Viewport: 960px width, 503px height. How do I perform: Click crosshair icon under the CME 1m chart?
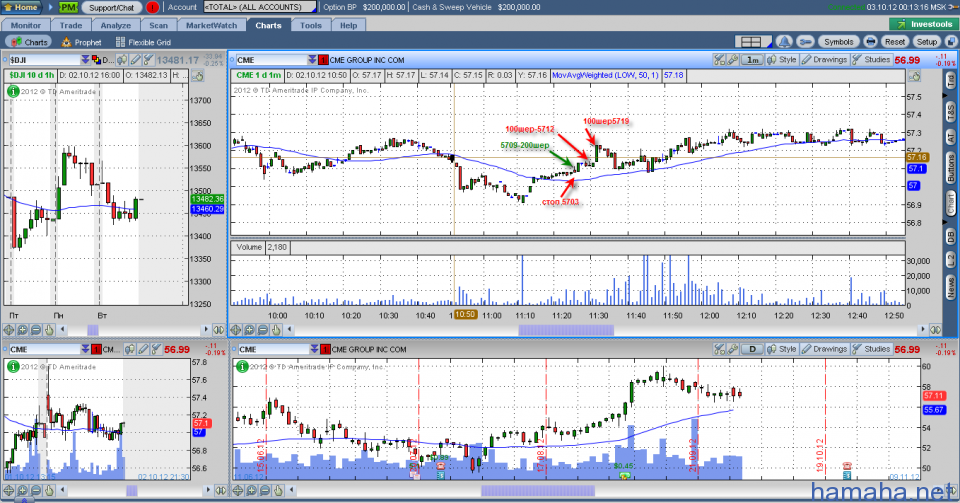(x=236, y=330)
